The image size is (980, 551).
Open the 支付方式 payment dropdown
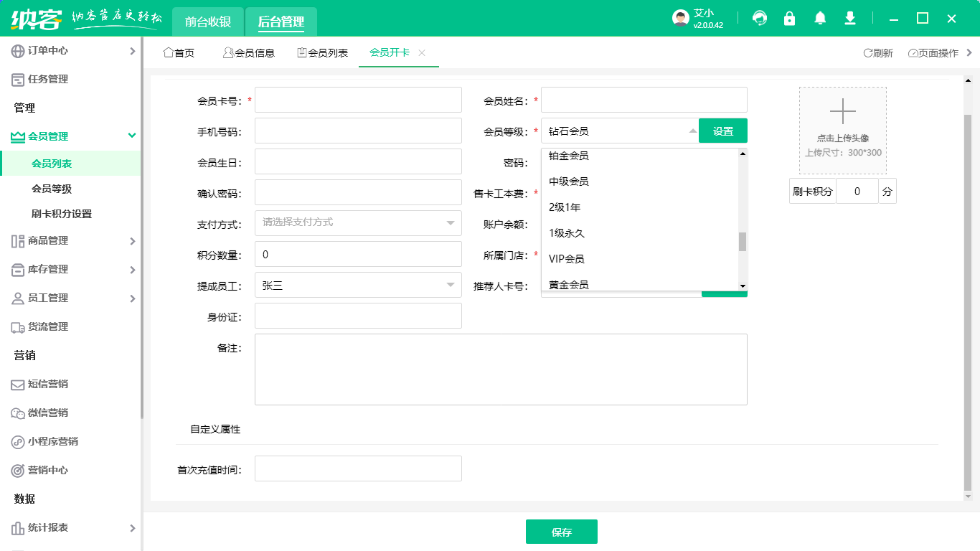[358, 223]
